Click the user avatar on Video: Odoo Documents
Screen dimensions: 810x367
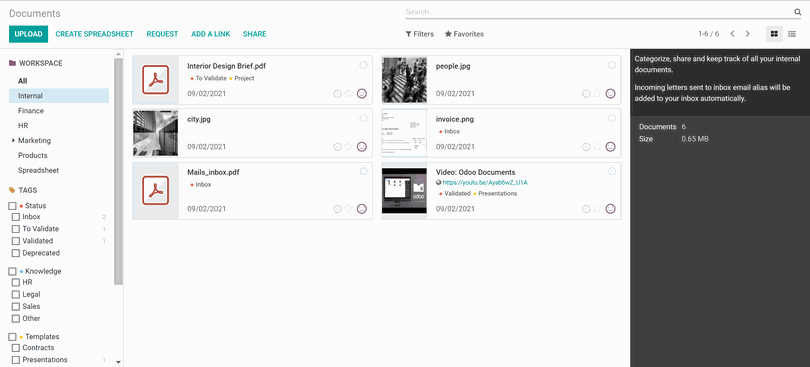(611, 209)
